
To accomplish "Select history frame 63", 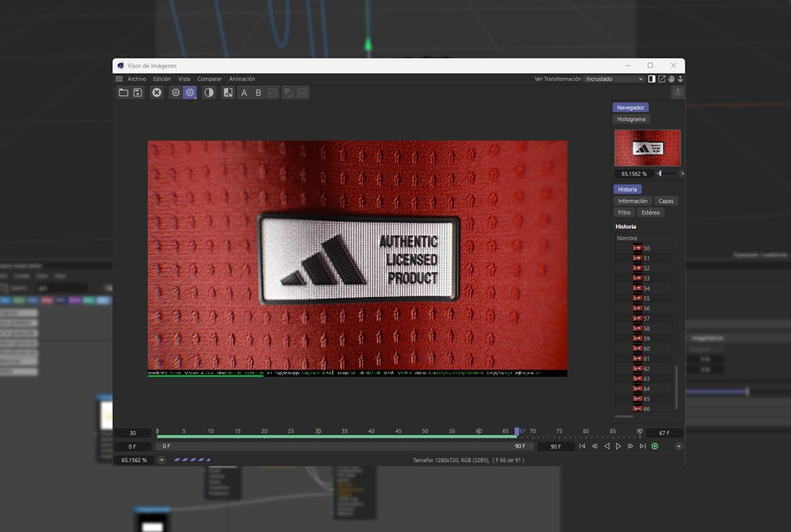I will coord(643,379).
